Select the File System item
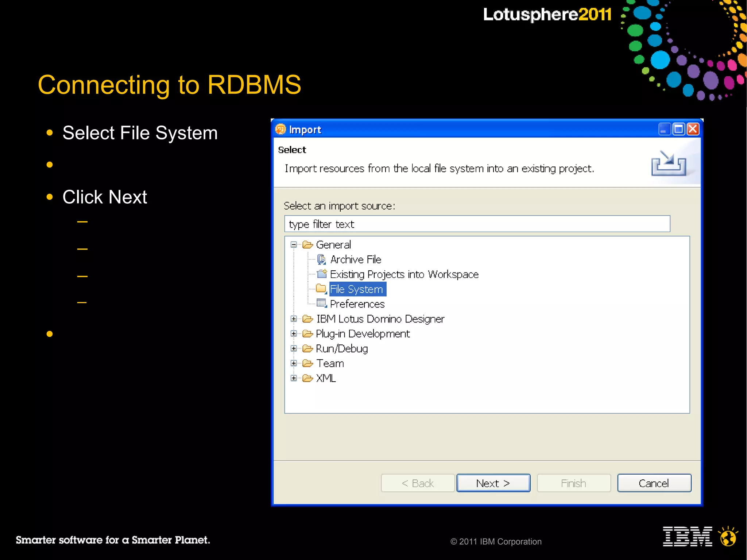Image resolution: width=747 pixels, height=560 pixels. click(x=357, y=289)
